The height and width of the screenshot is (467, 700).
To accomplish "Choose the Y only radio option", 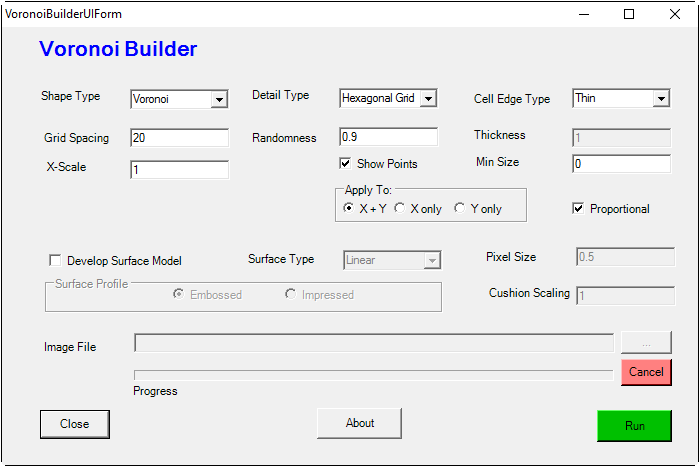I will [x=459, y=208].
